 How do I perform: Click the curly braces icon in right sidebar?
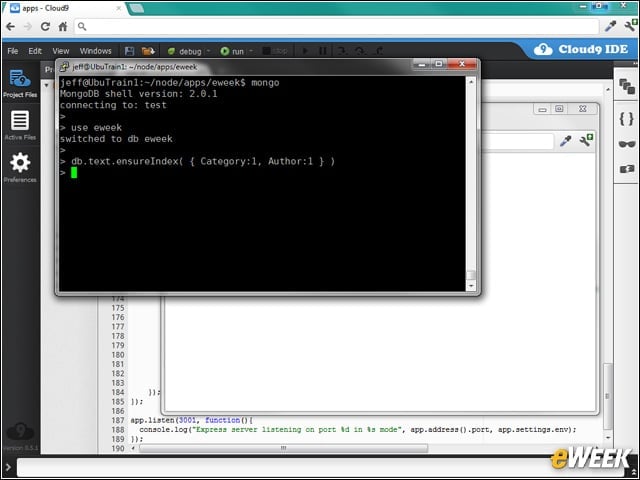pyautogui.click(x=627, y=119)
